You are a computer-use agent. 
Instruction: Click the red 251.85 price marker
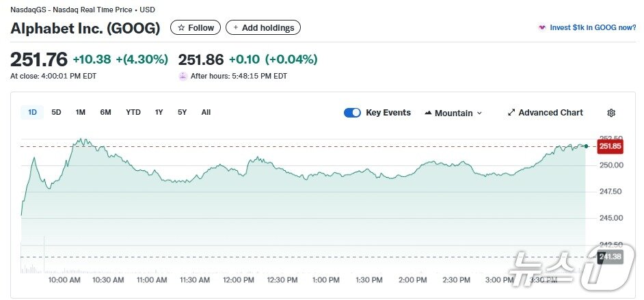tap(610, 146)
